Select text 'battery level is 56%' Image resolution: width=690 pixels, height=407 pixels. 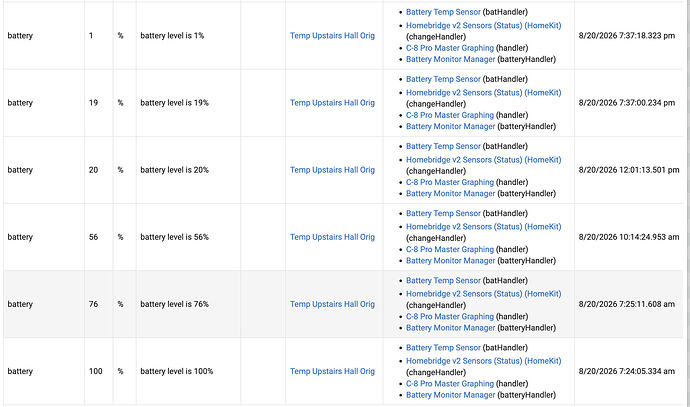(174, 237)
